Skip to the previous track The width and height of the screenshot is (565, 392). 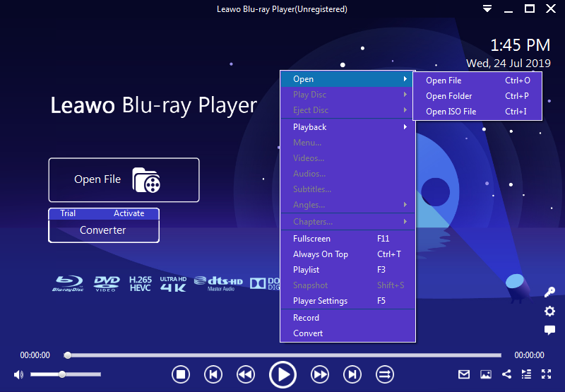213,375
